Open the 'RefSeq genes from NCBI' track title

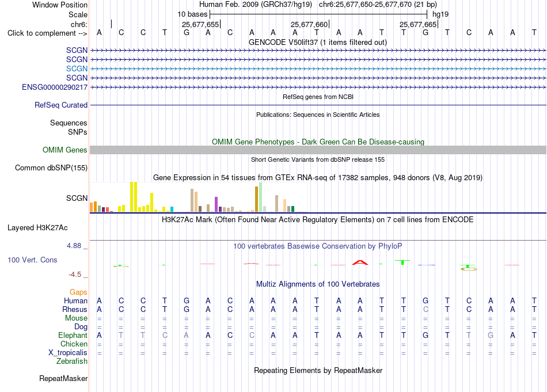coord(318,97)
